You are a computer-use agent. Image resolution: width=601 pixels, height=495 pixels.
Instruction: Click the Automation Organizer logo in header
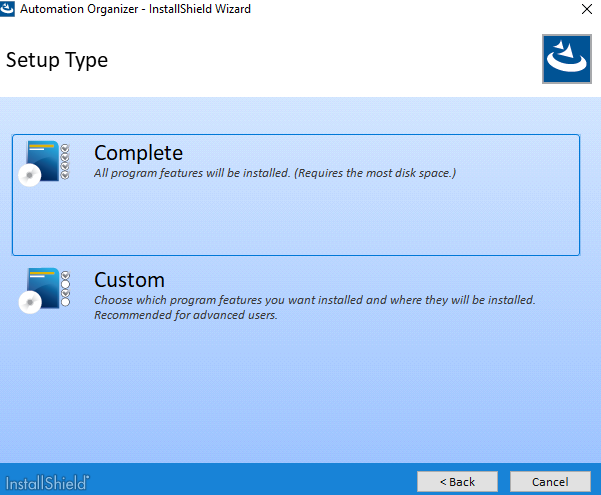567,59
